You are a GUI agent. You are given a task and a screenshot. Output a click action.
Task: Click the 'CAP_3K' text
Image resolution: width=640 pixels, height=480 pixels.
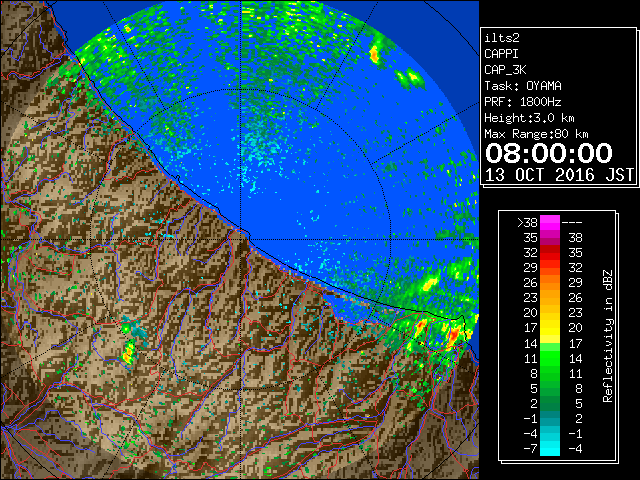tap(505, 70)
